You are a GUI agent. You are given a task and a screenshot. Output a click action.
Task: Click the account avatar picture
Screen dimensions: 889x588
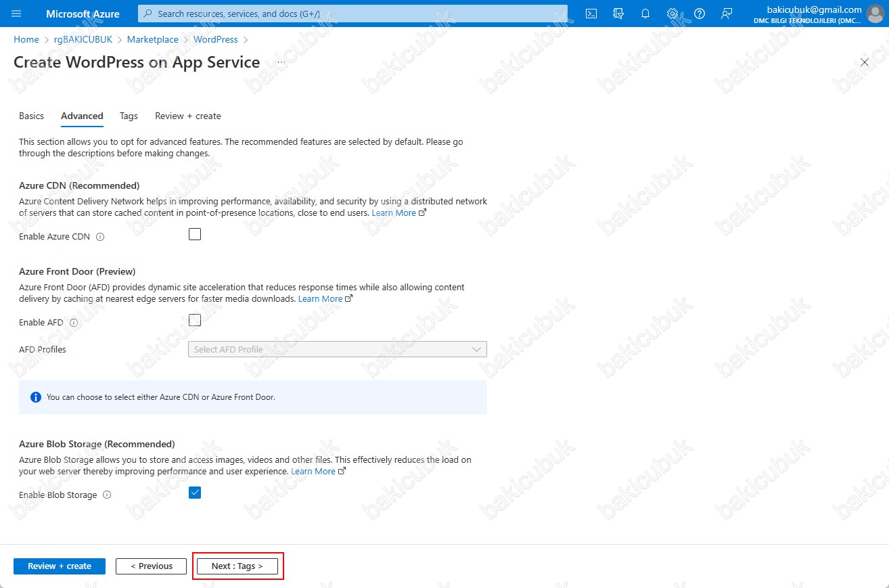click(875, 14)
